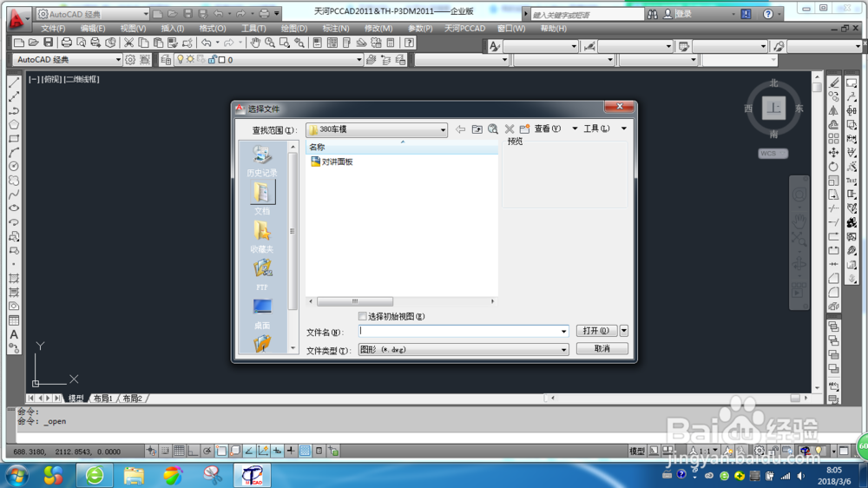Viewport: 868px width, 488px height.
Task: Delete the selected file with the X icon
Action: pyautogui.click(x=510, y=129)
